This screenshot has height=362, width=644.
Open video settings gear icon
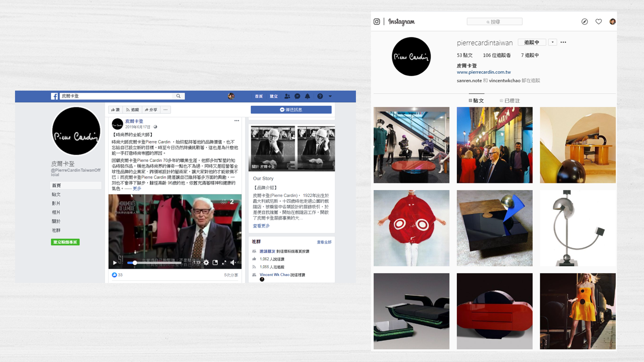pos(206,262)
